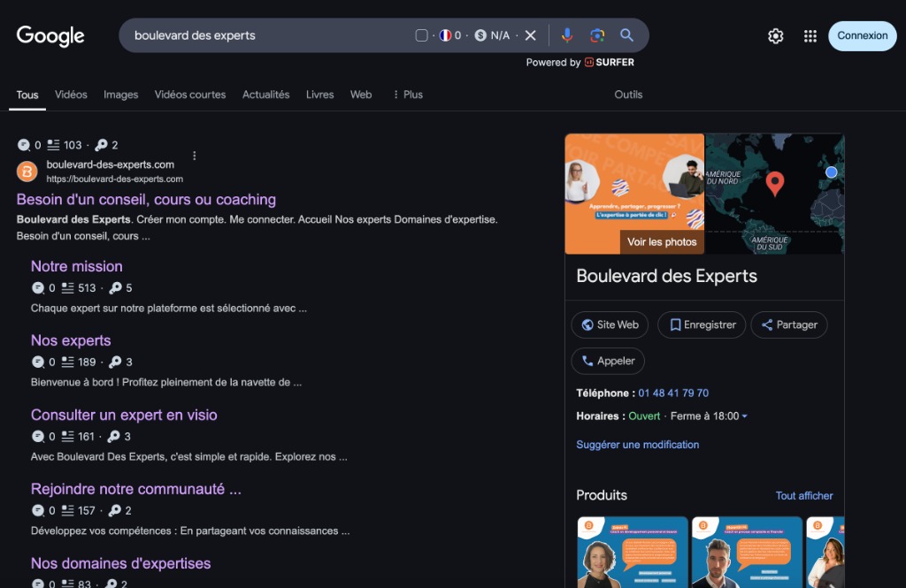Screen dimensions: 906x588
Task: Expand the Plus search filters menu
Action: point(407,95)
